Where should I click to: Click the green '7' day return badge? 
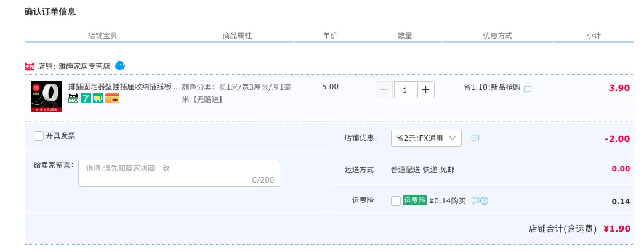tap(86, 98)
